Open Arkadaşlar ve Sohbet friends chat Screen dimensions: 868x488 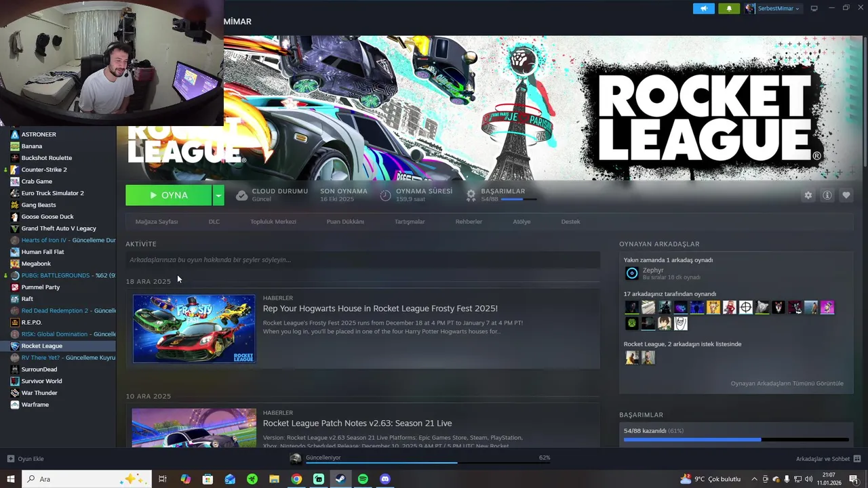(x=827, y=459)
